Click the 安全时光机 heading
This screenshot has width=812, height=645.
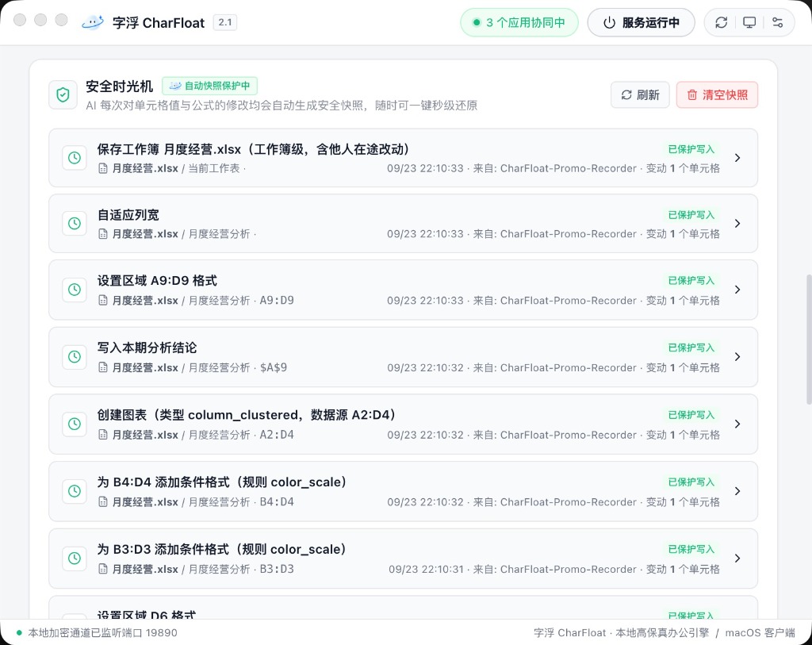pyautogui.click(x=119, y=86)
